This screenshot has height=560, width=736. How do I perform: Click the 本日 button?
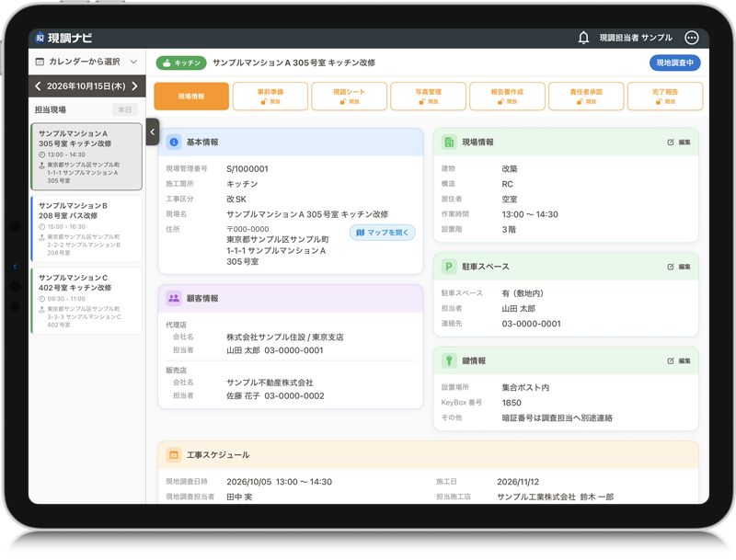(x=125, y=109)
